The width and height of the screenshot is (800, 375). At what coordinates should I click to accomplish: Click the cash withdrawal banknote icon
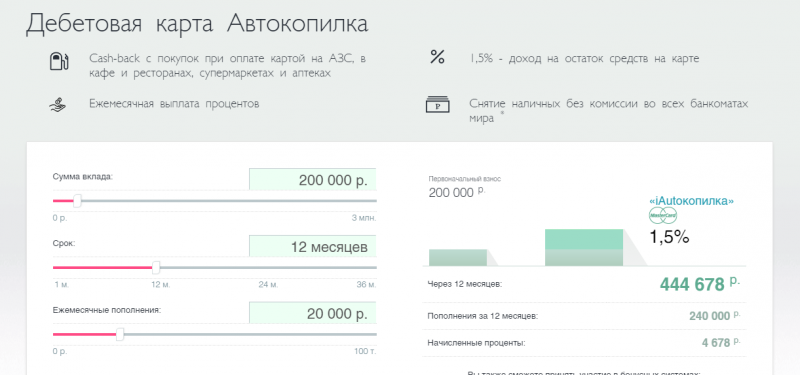pyautogui.click(x=437, y=105)
